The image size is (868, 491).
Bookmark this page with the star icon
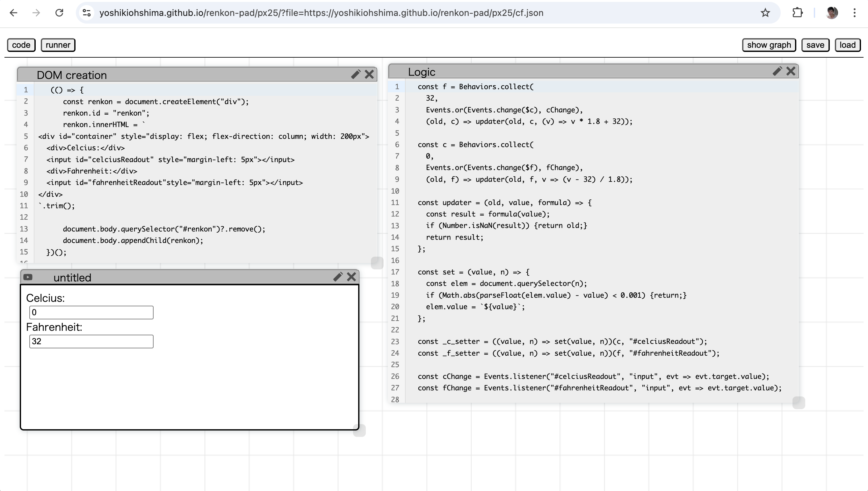click(765, 13)
